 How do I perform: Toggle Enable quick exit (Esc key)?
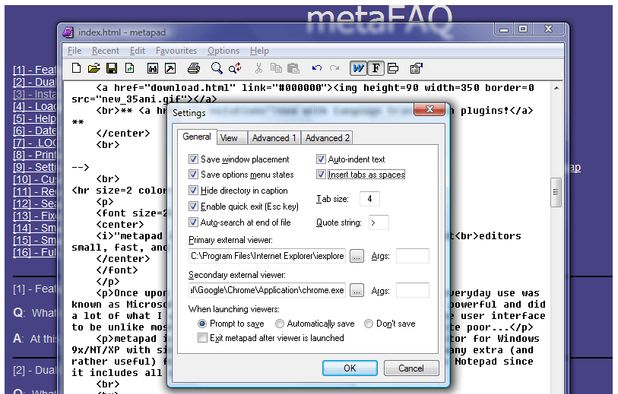pos(193,206)
